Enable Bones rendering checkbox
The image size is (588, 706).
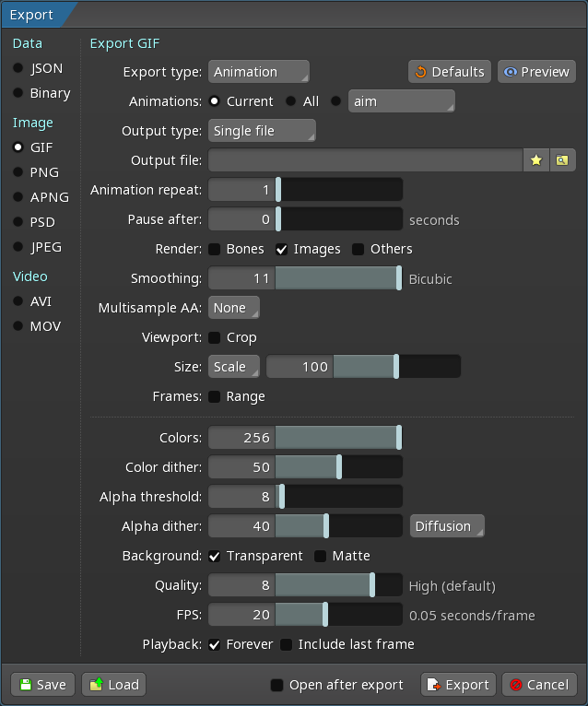click(214, 249)
